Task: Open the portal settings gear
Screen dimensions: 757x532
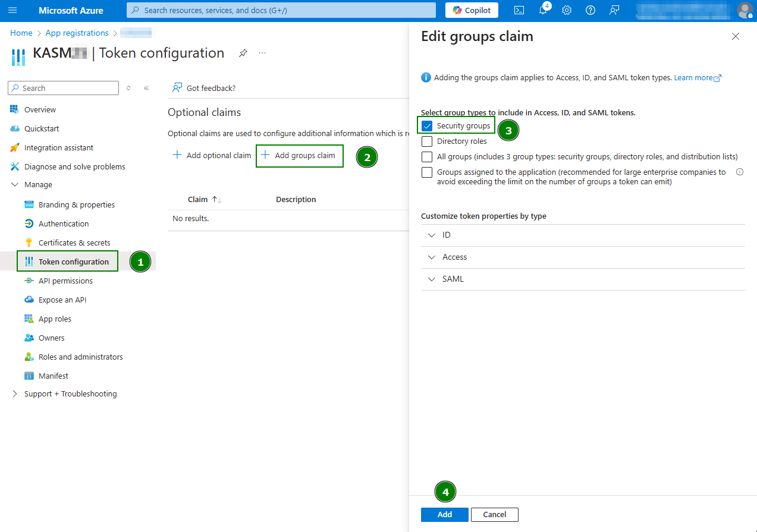Action: tap(566, 10)
